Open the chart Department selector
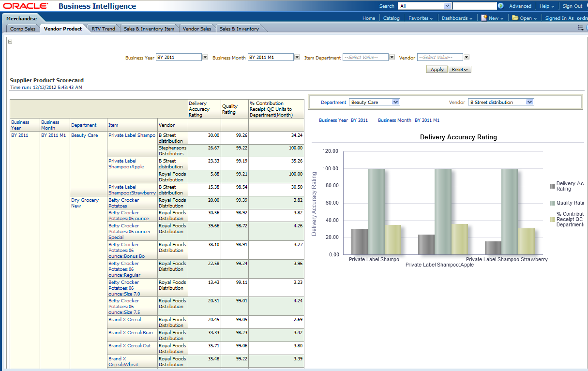Image resolution: width=588 pixels, height=371 pixels. 395,102
